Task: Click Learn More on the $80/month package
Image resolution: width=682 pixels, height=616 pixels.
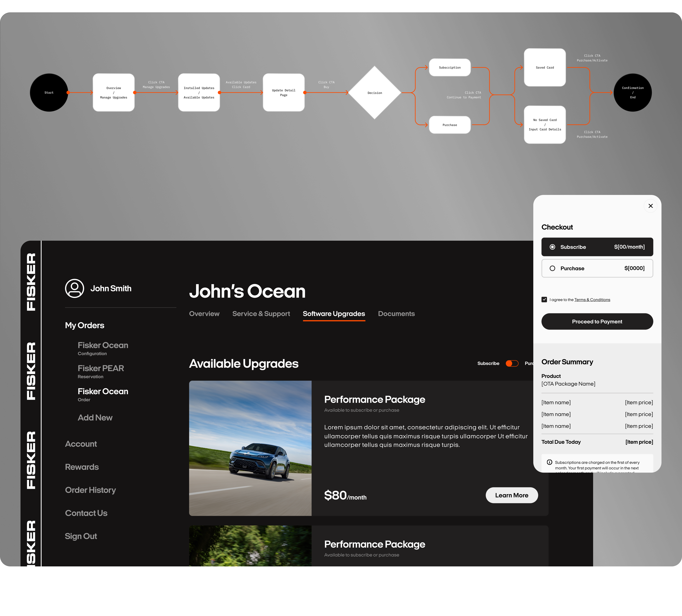Action: (x=511, y=495)
